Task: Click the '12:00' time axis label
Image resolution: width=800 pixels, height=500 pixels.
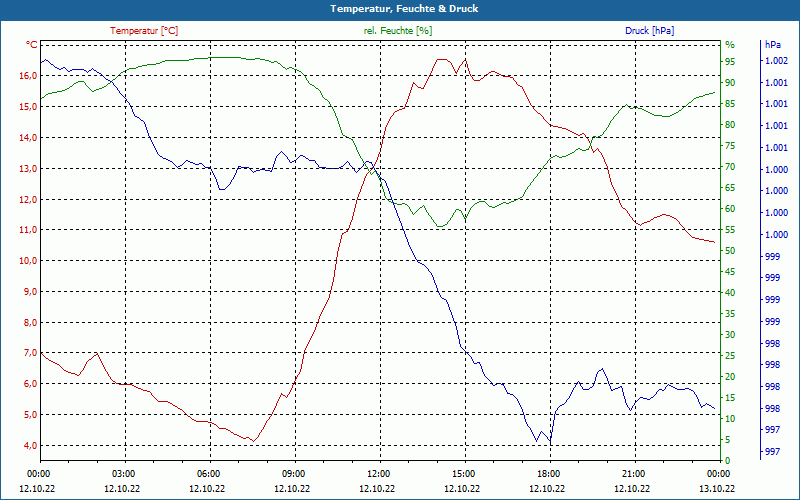Action: 380,473
